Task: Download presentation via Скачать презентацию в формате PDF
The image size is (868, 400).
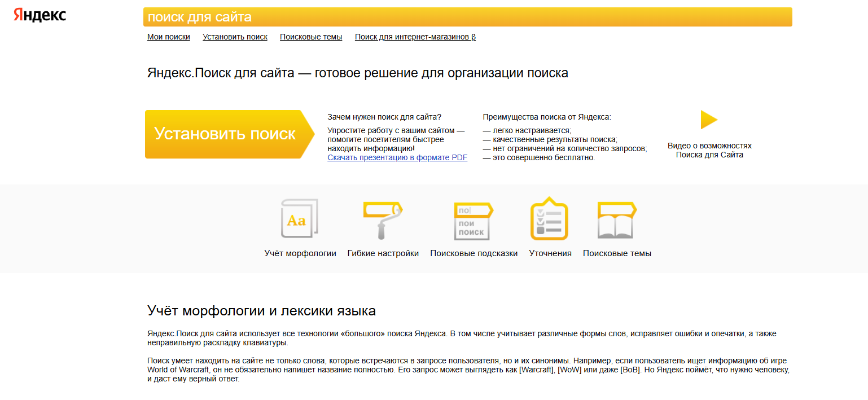Action: pyautogui.click(x=397, y=157)
